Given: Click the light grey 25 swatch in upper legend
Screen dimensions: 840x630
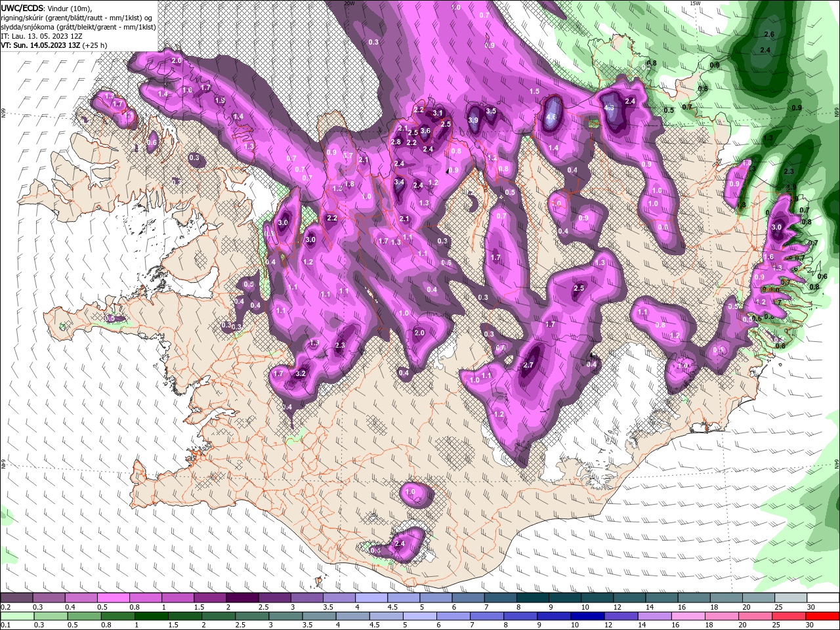Looking at the screenshot, I should coord(791,598).
